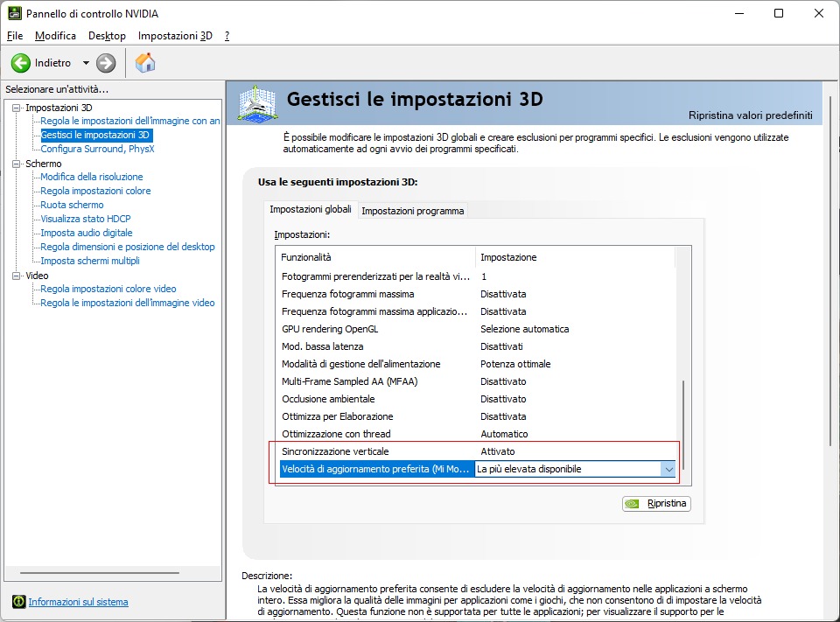The width and height of the screenshot is (840, 622).
Task: Click the left pane horizontal scrollbar
Action: coord(100,573)
